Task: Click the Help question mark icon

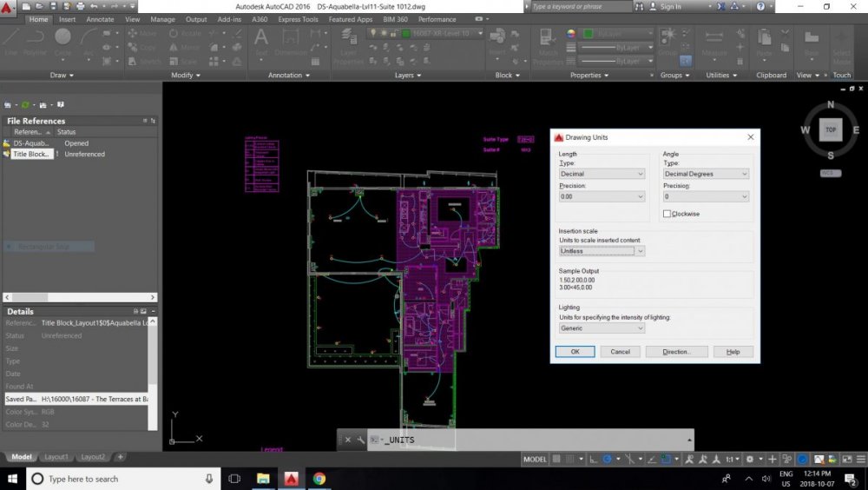Action: tap(760, 6)
